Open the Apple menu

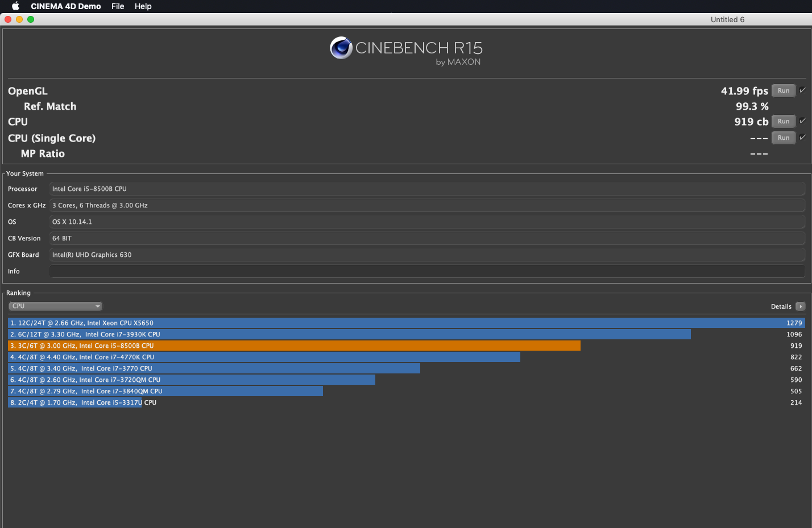click(16, 6)
